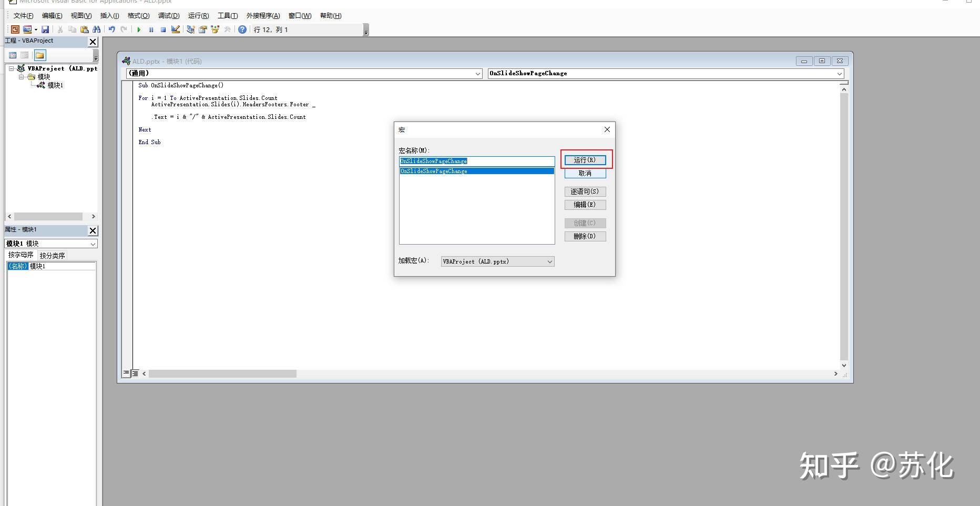Run the macro using the green play icon
The height and width of the screenshot is (506, 980).
tap(139, 29)
